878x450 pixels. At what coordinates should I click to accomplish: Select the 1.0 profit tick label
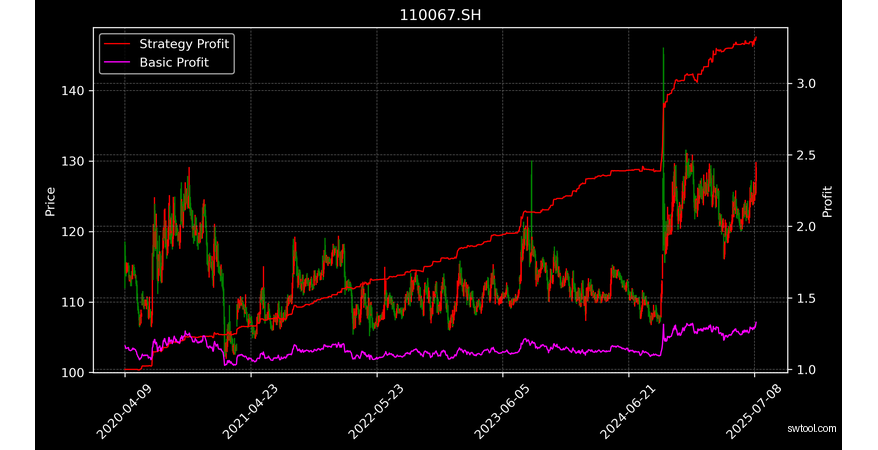[806, 370]
